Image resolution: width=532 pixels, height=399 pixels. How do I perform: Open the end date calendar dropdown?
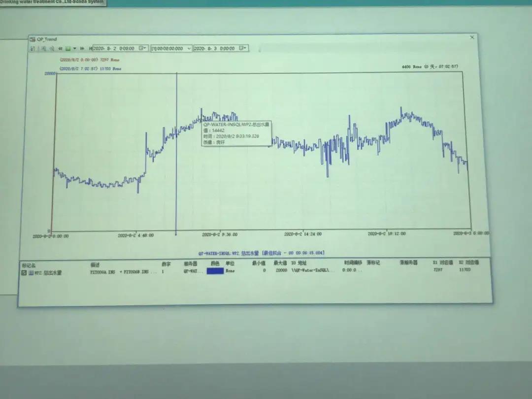click(x=243, y=48)
